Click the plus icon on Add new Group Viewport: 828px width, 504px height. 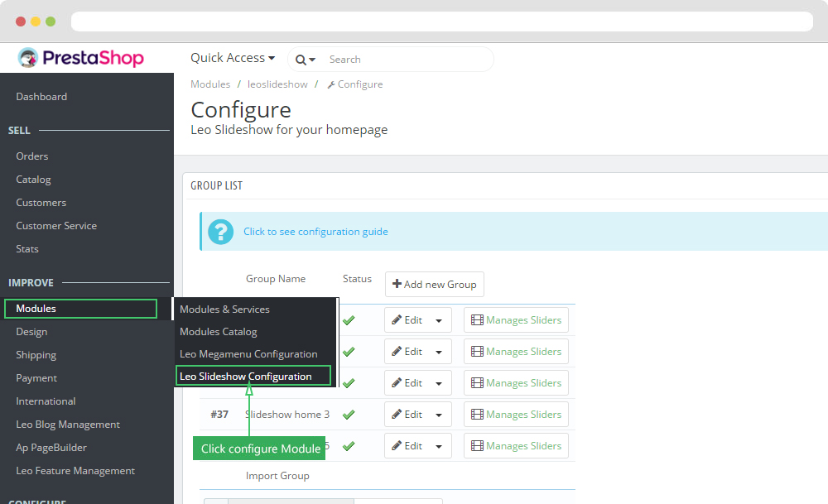pos(397,284)
